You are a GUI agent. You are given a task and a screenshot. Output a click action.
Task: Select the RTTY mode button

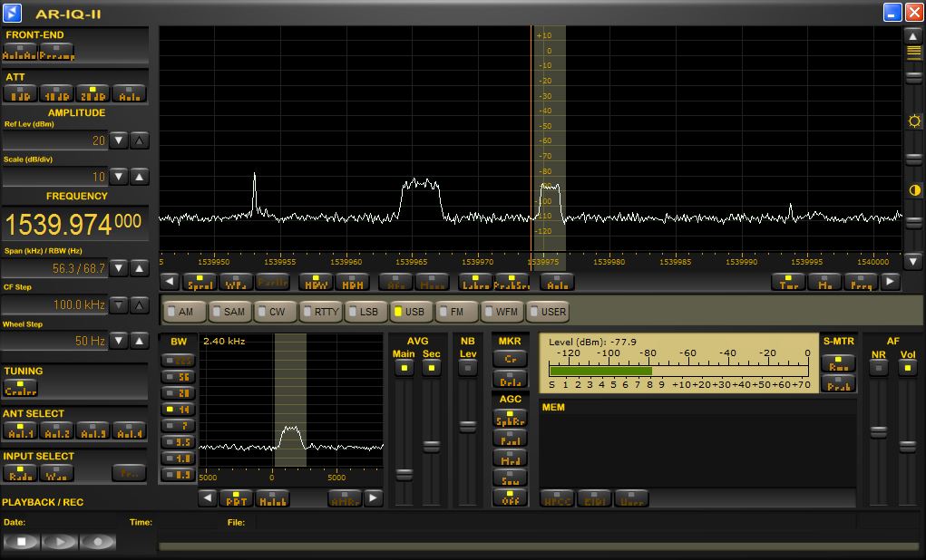[321, 312]
